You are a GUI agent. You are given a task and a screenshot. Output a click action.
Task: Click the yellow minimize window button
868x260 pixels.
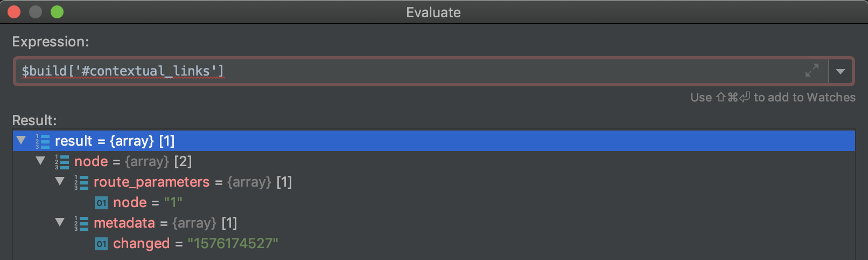[36, 12]
